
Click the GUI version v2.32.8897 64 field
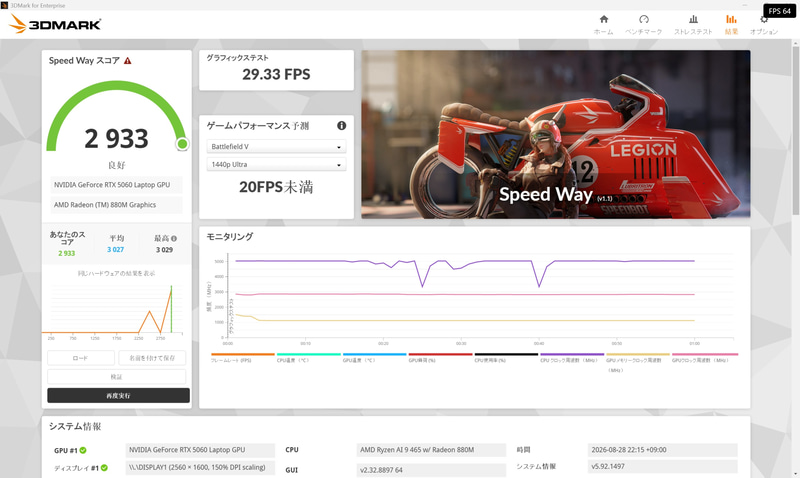pyautogui.click(x=431, y=470)
